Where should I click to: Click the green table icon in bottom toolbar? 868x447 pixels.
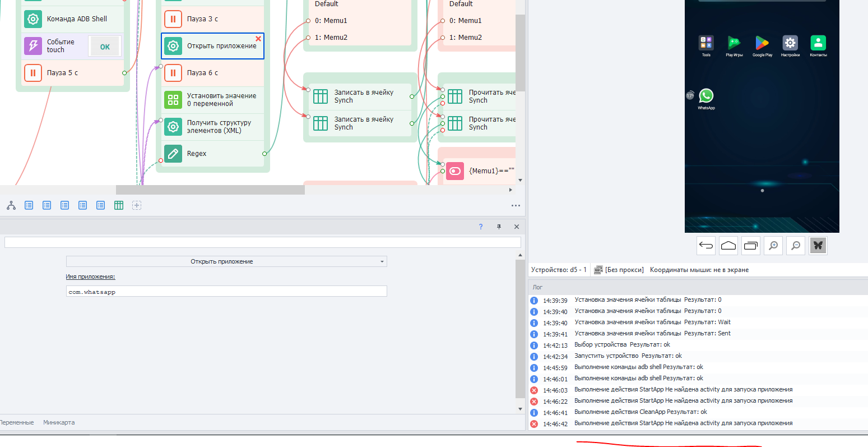coord(119,205)
